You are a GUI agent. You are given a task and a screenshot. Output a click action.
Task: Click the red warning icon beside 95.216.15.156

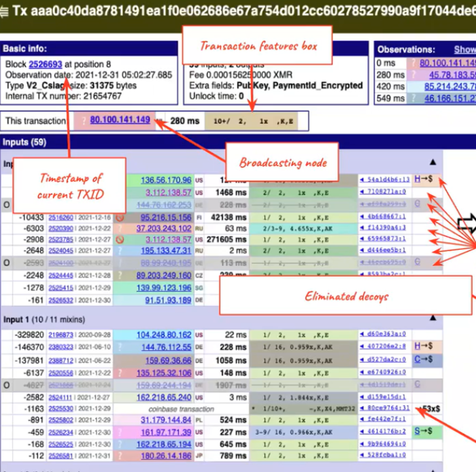(x=120, y=217)
